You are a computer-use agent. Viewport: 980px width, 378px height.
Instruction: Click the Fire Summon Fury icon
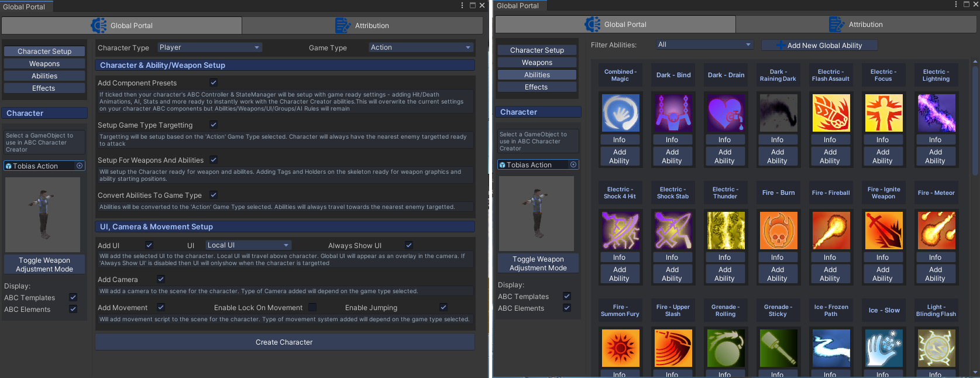pos(620,348)
